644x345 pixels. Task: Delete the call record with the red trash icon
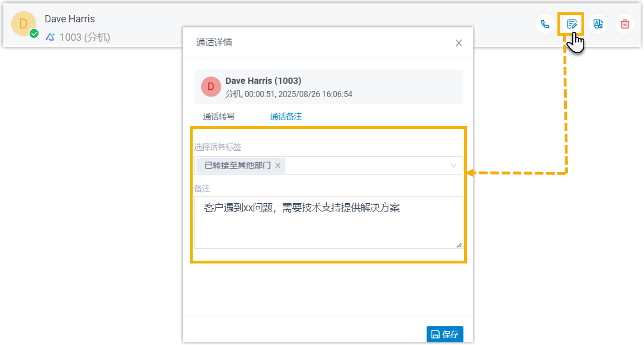click(625, 24)
